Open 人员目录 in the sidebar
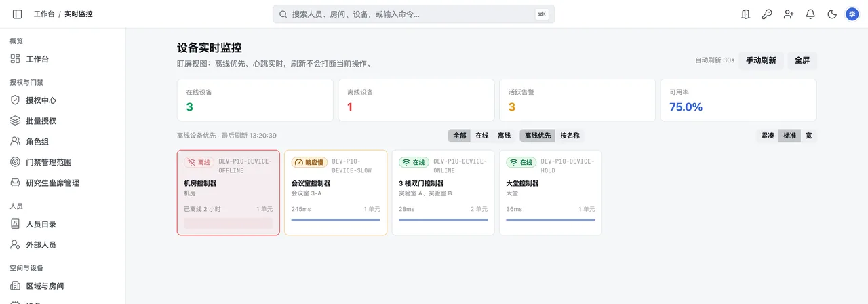Viewport: 868px width, 304px height. pos(62,224)
